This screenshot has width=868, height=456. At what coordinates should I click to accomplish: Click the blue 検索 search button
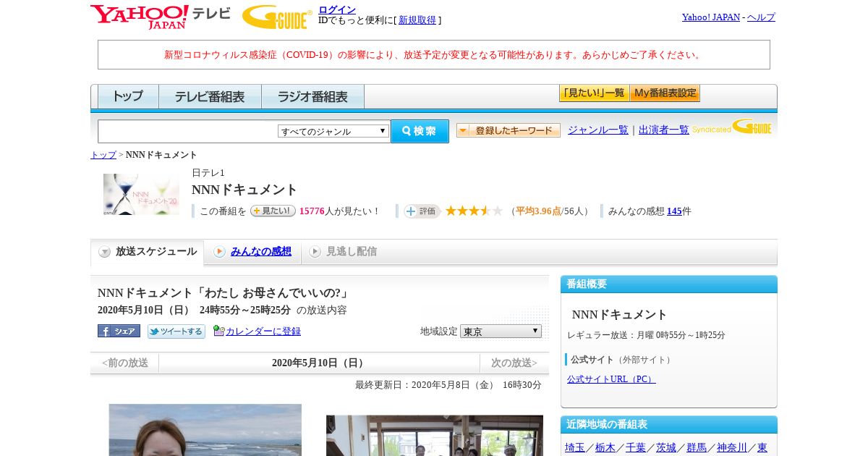(x=420, y=131)
